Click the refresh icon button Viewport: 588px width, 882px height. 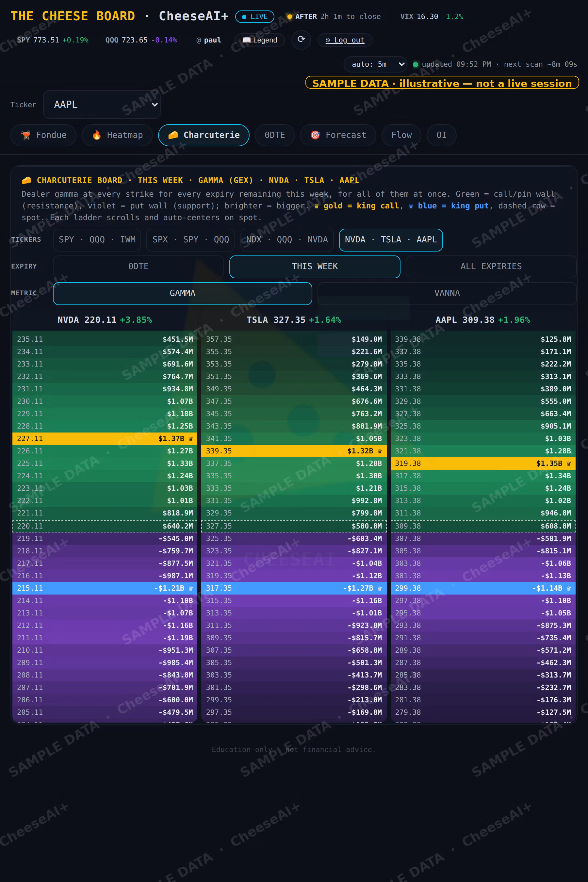[301, 40]
